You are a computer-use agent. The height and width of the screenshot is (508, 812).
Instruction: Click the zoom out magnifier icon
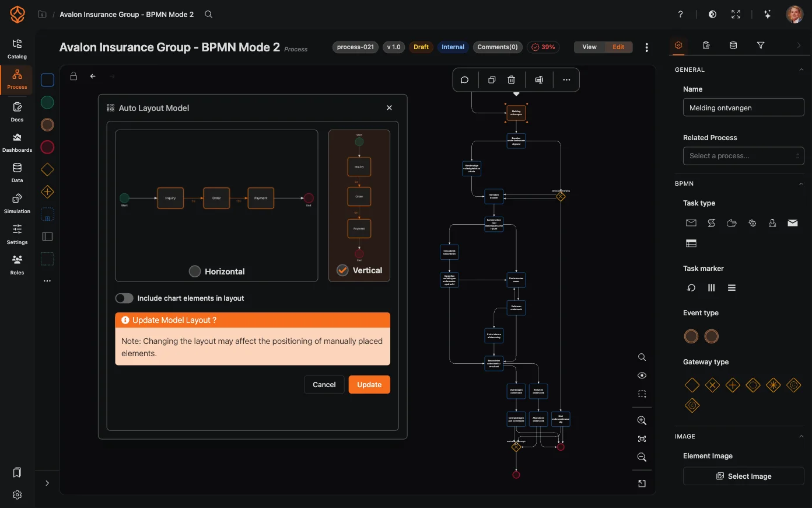pyautogui.click(x=642, y=457)
